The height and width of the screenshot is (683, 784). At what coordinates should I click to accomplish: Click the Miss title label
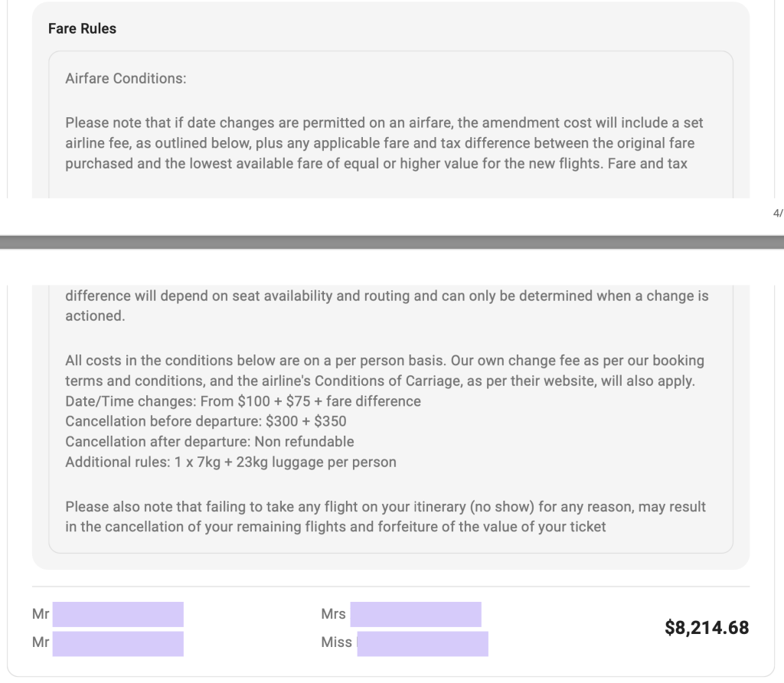pos(336,643)
